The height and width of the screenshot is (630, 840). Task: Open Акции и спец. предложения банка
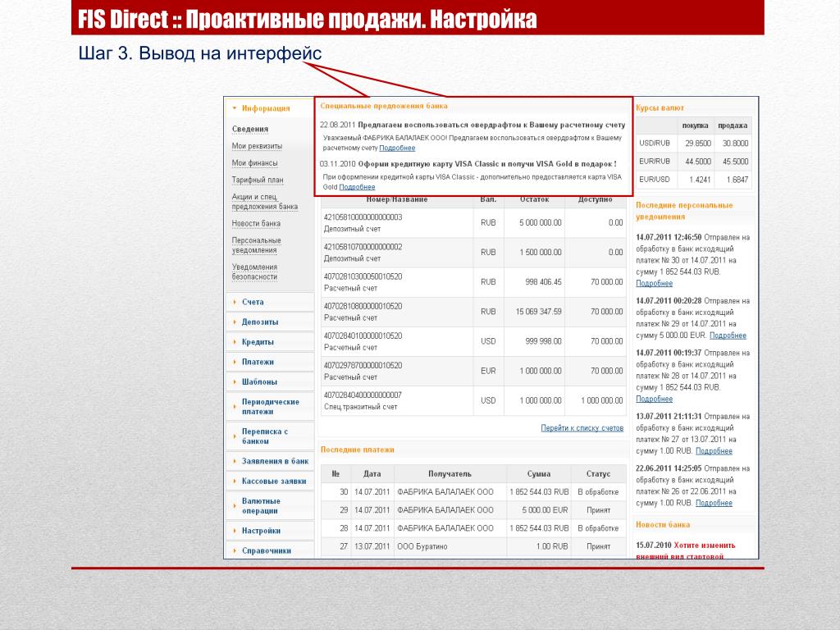coord(265,202)
